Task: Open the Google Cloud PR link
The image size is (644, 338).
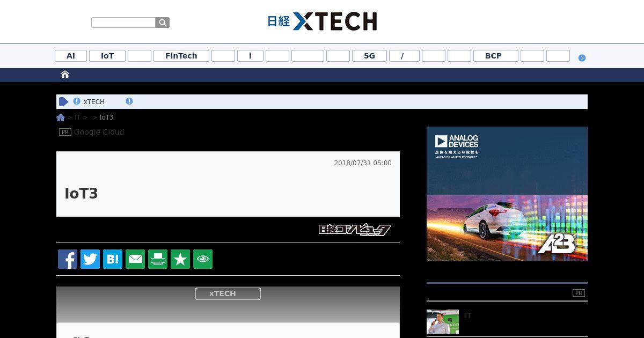Action: [99, 132]
